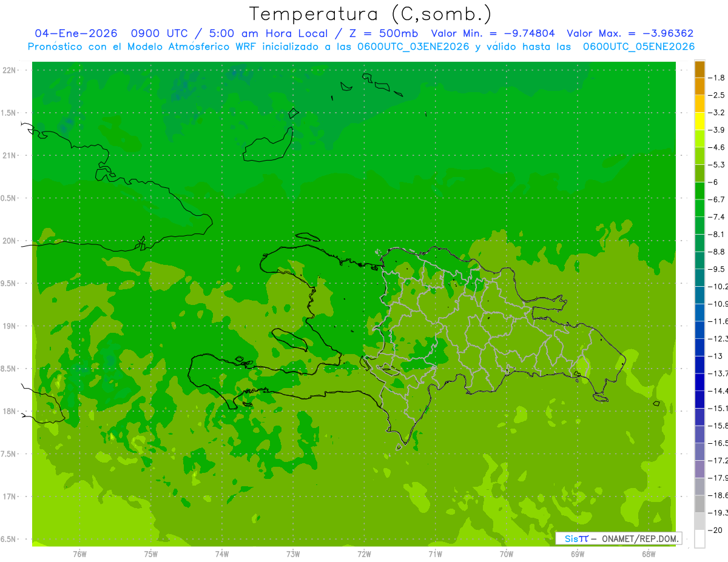Click the '6.5N' latitude label
This screenshot has height=562, width=728.
coord(8,539)
